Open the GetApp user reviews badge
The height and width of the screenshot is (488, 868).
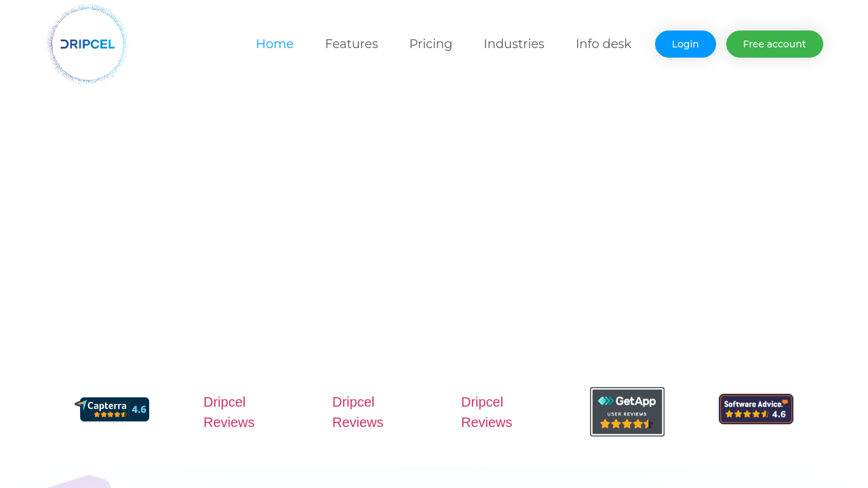tap(627, 411)
